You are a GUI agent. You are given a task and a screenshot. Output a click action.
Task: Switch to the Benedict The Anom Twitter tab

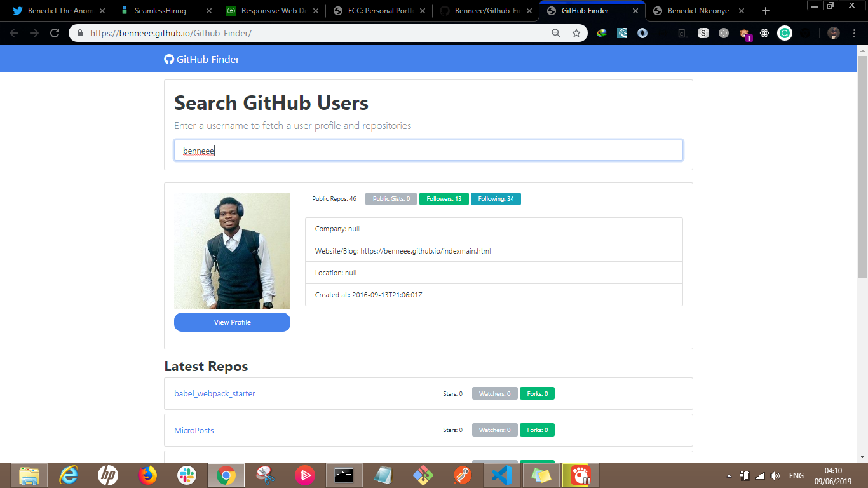point(60,11)
